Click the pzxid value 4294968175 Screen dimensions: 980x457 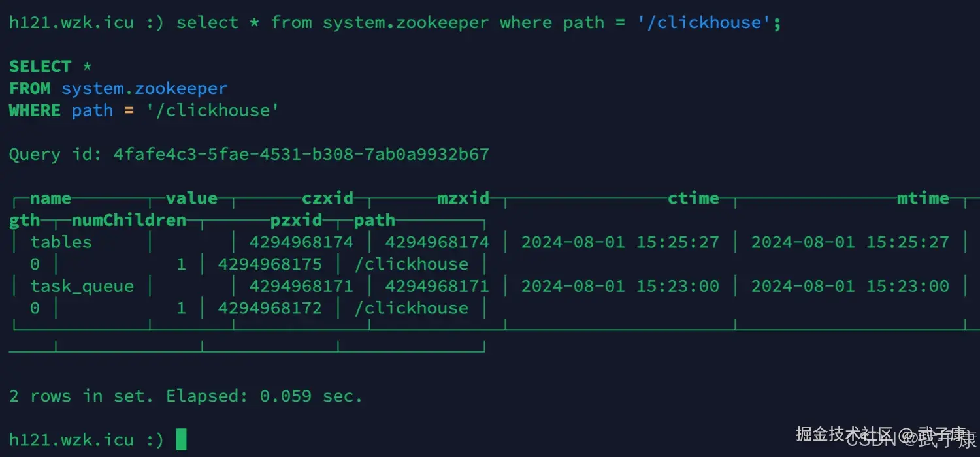pos(270,264)
